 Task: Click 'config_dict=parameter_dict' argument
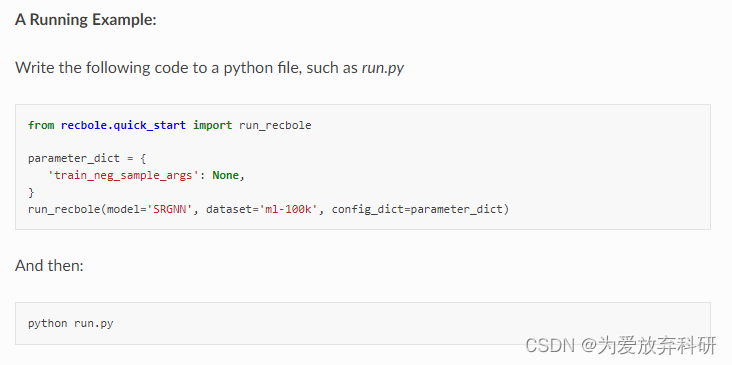coord(417,209)
